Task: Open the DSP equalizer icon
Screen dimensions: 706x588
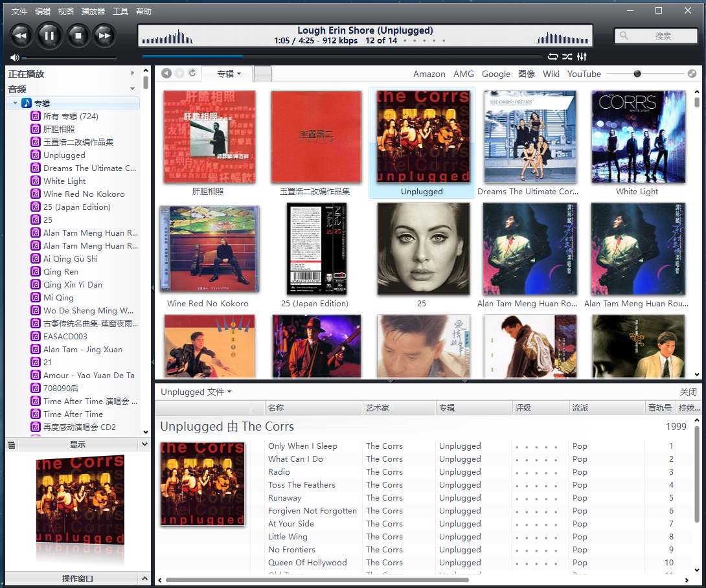Action: click(x=582, y=57)
